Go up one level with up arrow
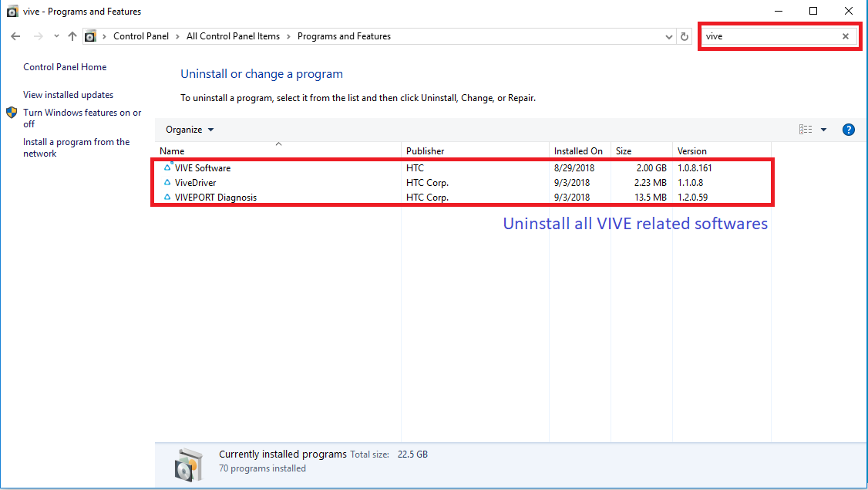 (72, 36)
